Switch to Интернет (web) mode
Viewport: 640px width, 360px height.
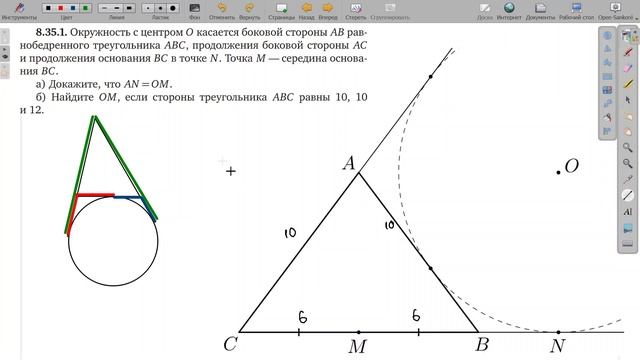pos(509,11)
